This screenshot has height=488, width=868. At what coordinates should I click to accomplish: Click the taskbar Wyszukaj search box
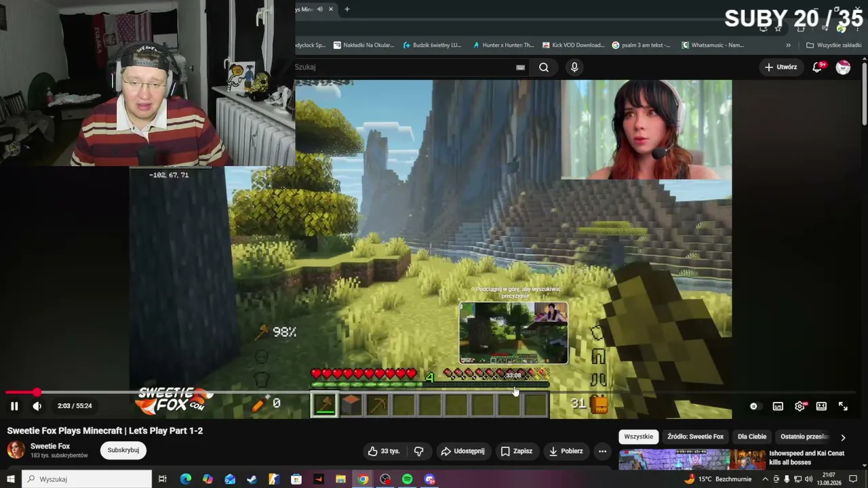point(87,479)
